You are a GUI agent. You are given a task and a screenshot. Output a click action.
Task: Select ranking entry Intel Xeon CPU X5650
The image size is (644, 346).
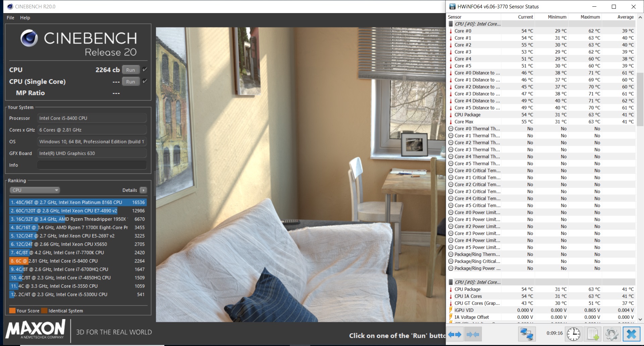click(x=78, y=244)
